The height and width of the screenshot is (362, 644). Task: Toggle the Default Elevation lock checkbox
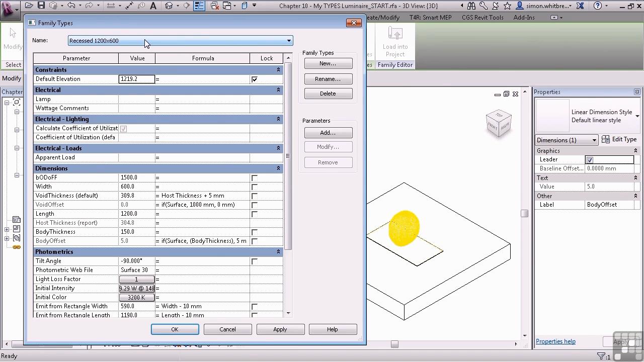pos(255,79)
